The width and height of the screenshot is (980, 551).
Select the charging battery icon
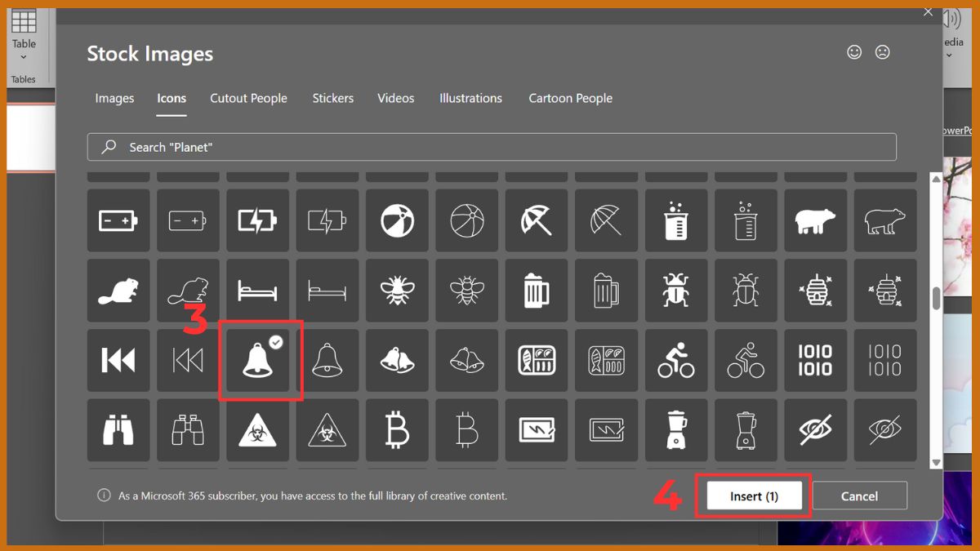click(257, 220)
